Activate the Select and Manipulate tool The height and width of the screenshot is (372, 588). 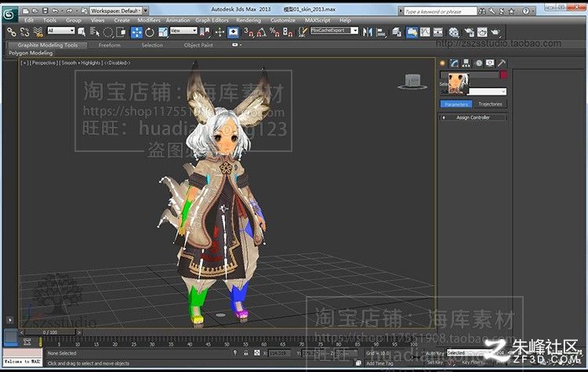[x=220, y=32]
